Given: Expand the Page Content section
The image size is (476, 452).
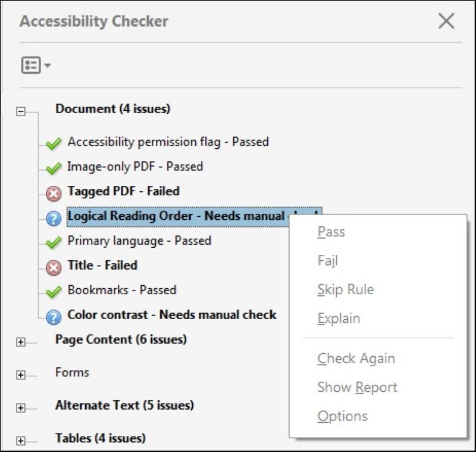Looking at the screenshot, I should [22, 342].
